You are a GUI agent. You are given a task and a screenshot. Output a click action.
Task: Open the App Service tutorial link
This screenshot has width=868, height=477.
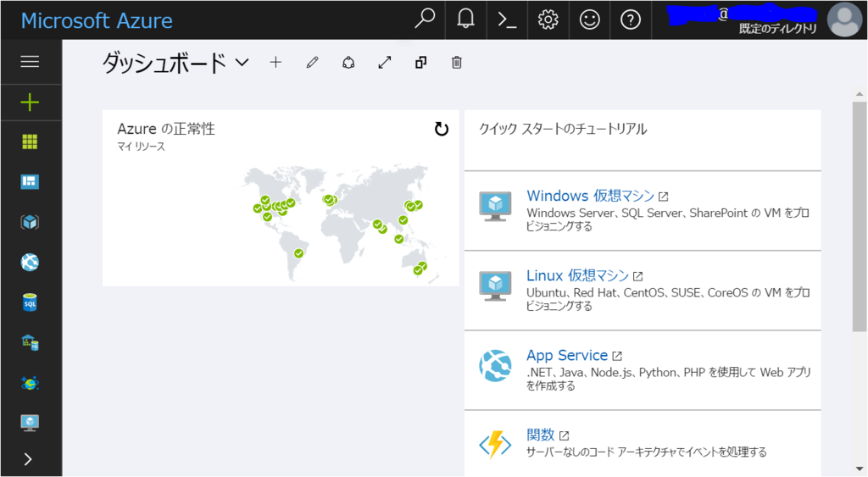(x=567, y=355)
